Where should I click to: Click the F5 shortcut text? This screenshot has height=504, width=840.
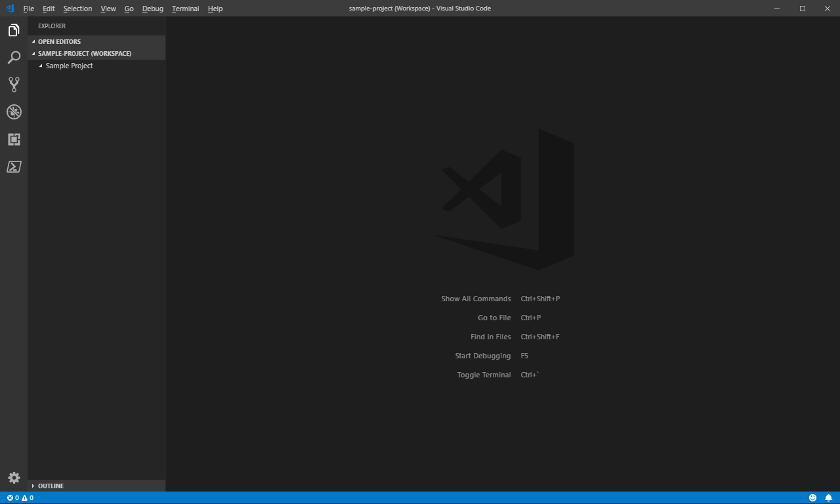[x=524, y=356]
